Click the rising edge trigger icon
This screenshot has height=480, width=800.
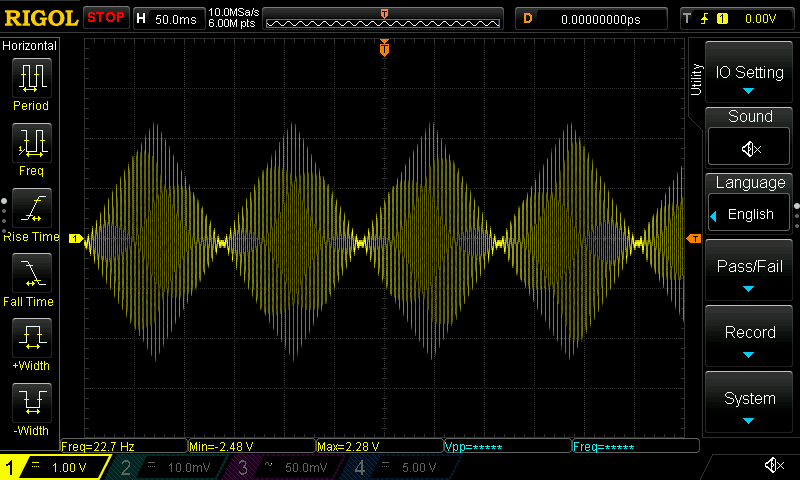click(x=705, y=19)
